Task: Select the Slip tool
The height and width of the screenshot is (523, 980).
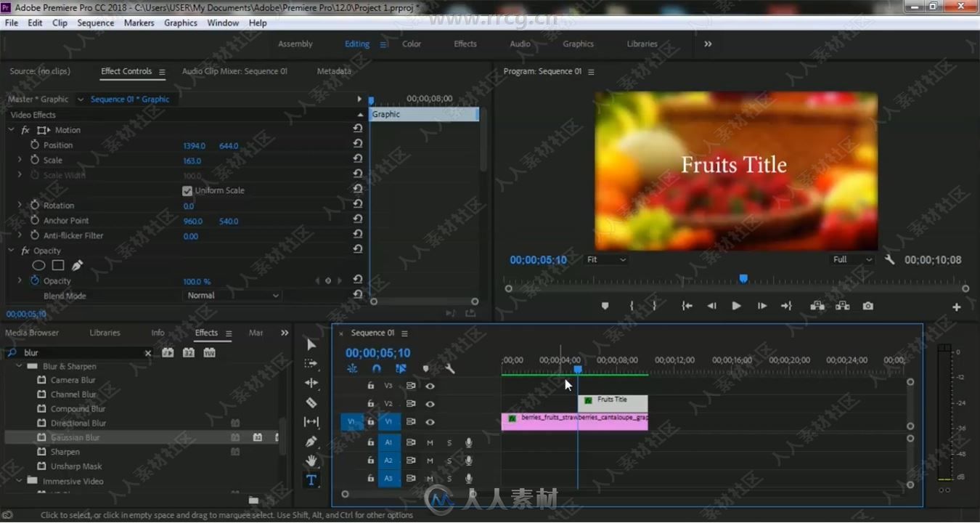Action: pyautogui.click(x=311, y=422)
